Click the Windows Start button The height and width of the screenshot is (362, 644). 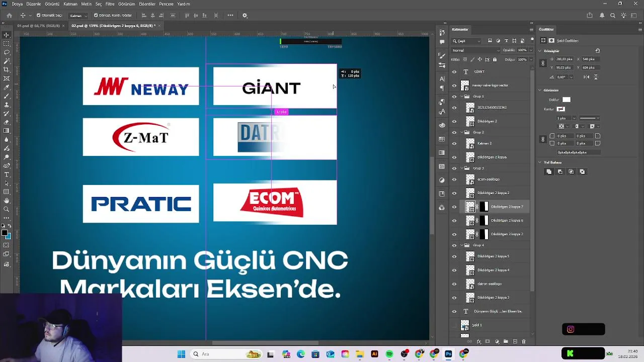point(181,354)
